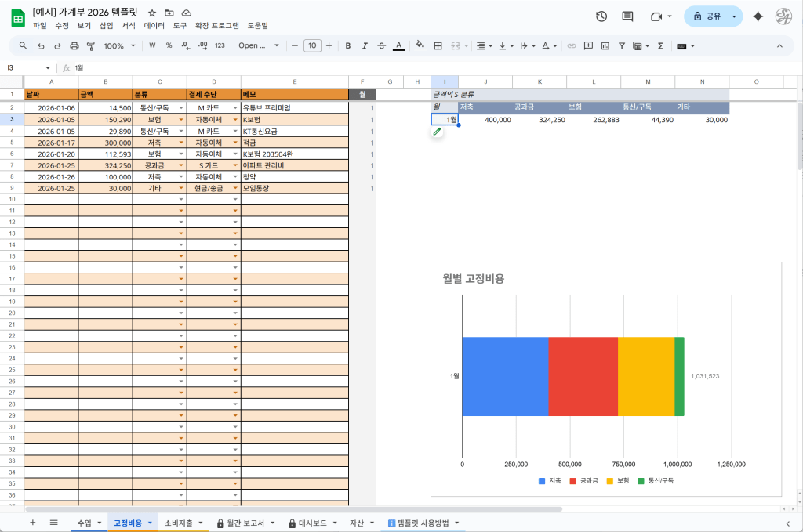Open the comments panel icon

627,16
